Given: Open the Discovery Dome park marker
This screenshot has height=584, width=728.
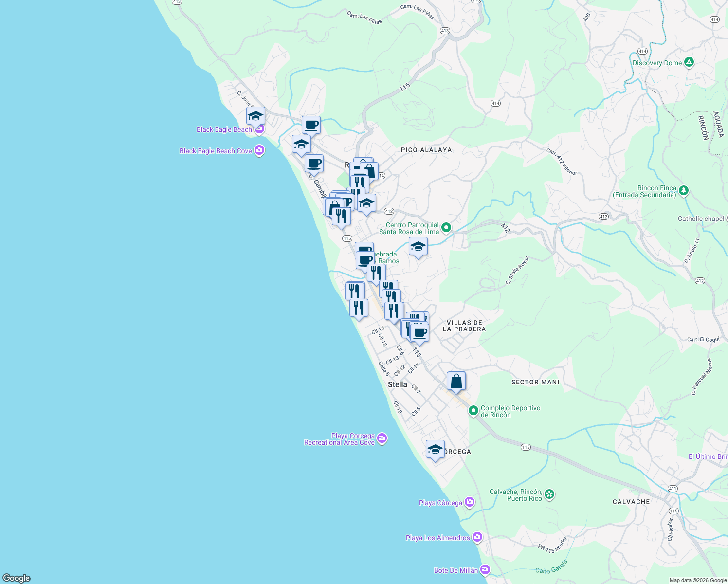Looking at the screenshot, I should click(x=689, y=62).
